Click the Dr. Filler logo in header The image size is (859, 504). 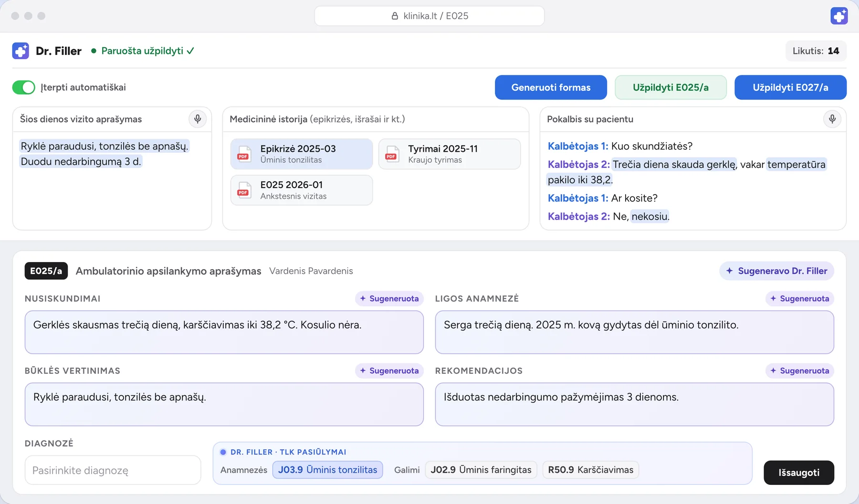[x=21, y=51]
